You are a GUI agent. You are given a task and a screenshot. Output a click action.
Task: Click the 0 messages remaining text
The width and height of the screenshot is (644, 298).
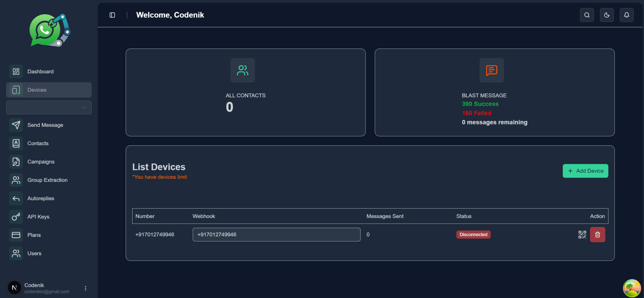pos(495,122)
